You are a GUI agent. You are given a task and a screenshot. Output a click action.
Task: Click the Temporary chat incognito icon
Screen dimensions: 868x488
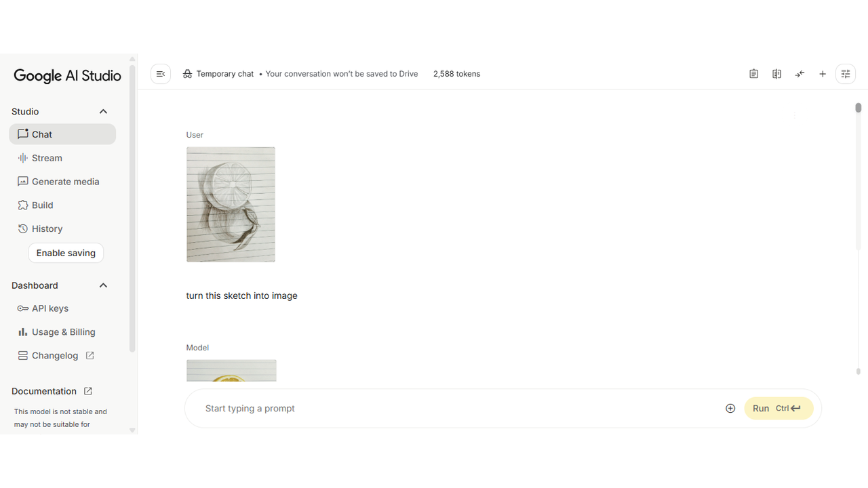coord(187,74)
